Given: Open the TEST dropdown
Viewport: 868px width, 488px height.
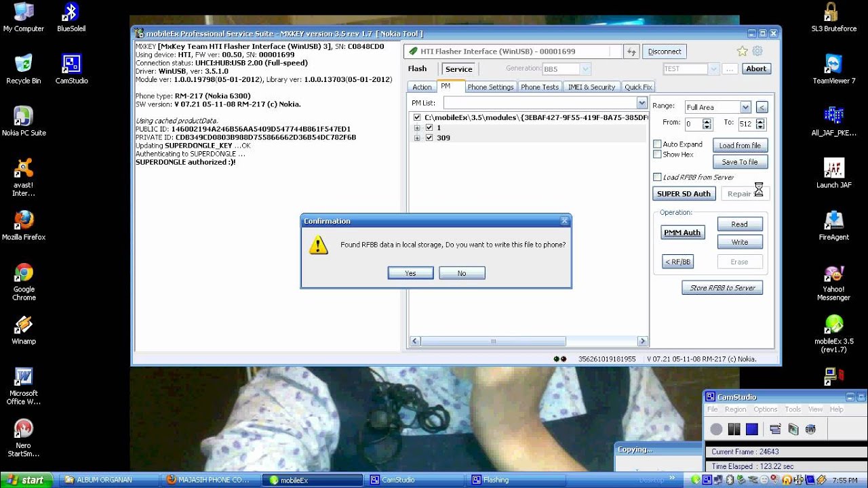Looking at the screenshot, I should pos(713,68).
